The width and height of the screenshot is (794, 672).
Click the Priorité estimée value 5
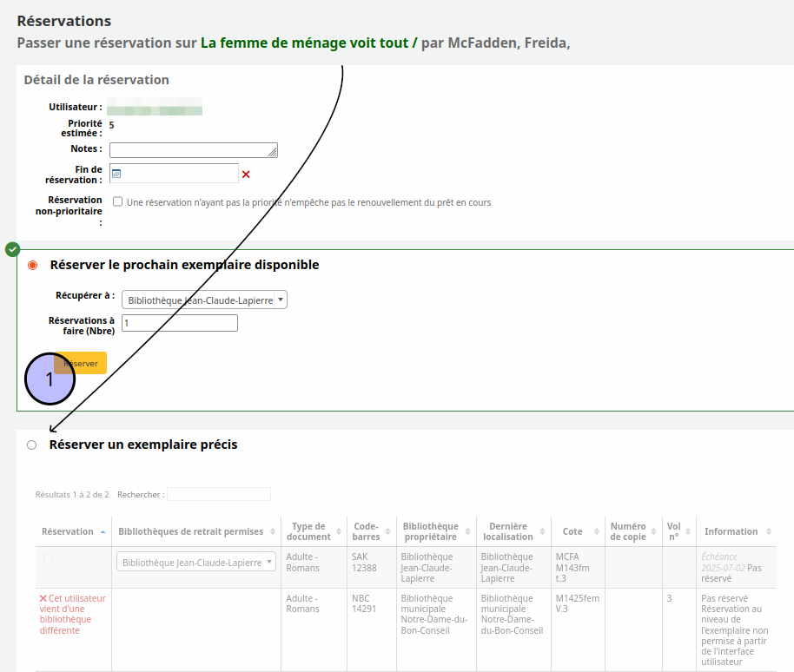pos(111,125)
